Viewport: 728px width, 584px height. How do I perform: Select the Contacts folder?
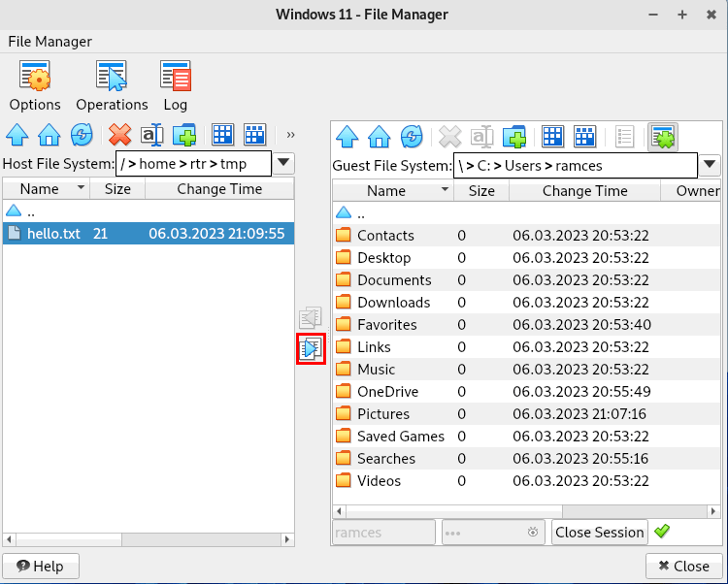(526, 235)
